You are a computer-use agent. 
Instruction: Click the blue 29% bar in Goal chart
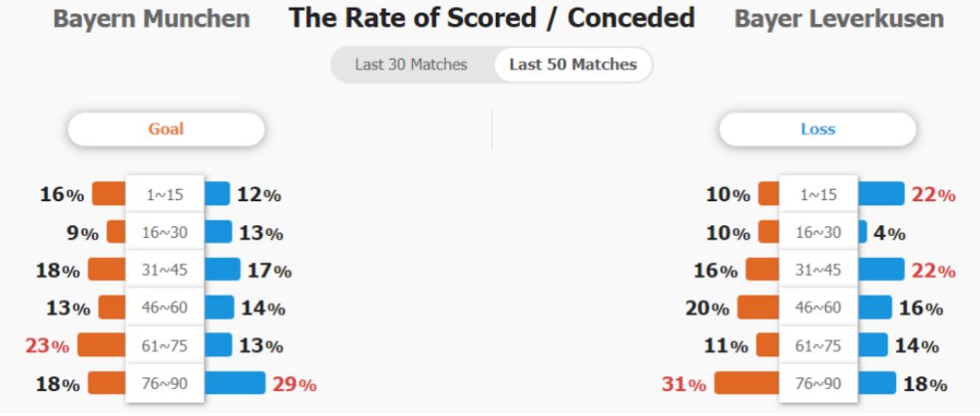tap(234, 383)
